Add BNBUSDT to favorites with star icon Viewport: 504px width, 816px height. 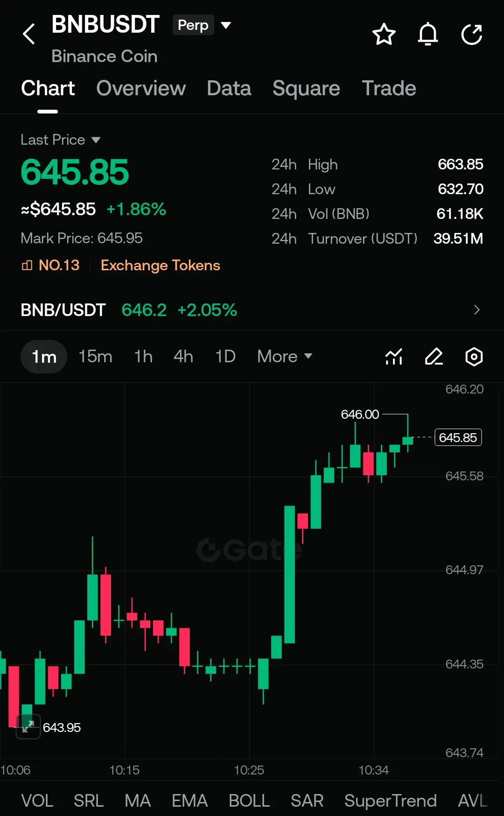pyautogui.click(x=384, y=34)
